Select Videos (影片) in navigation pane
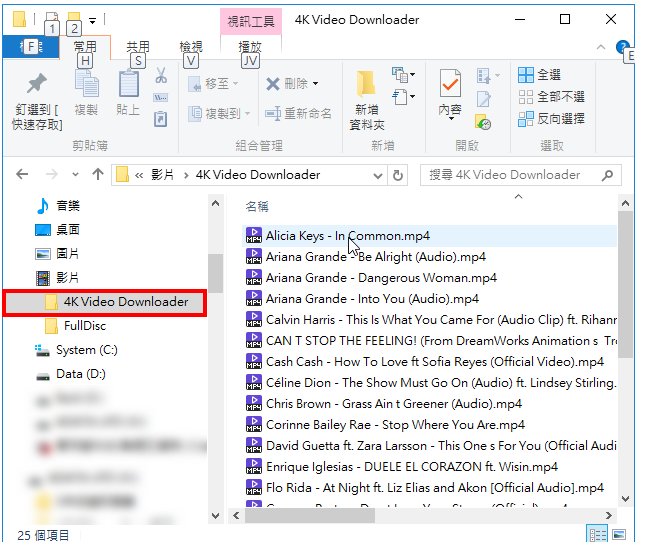 pos(58,278)
